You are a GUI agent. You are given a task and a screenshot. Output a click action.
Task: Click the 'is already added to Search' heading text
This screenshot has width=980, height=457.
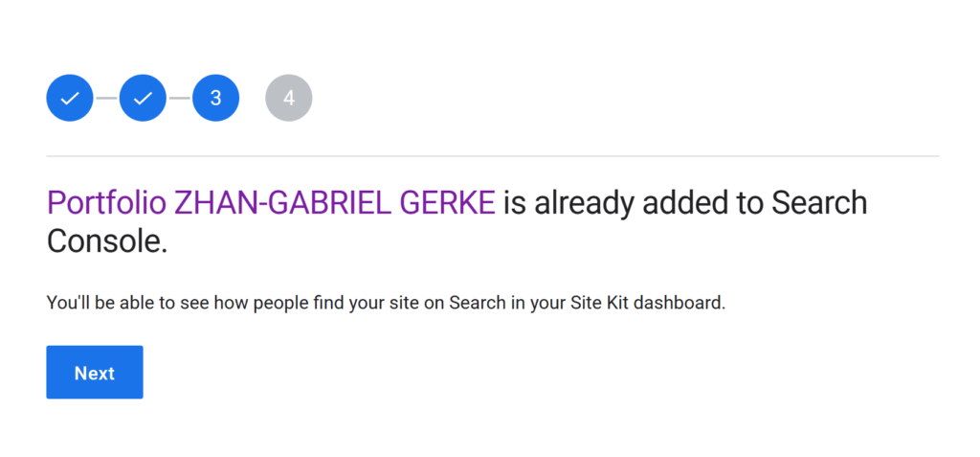pyautogui.click(x=685, y=203)
